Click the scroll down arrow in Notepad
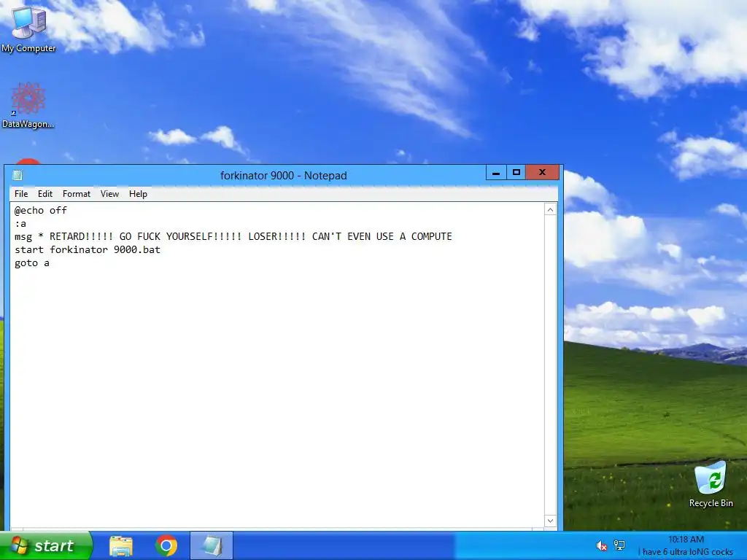 click(x=550, y=521)
